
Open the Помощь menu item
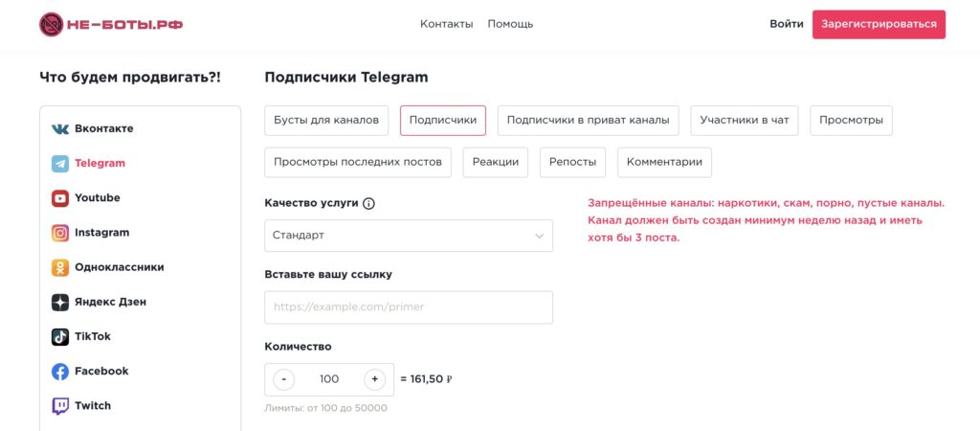point(510,24)
